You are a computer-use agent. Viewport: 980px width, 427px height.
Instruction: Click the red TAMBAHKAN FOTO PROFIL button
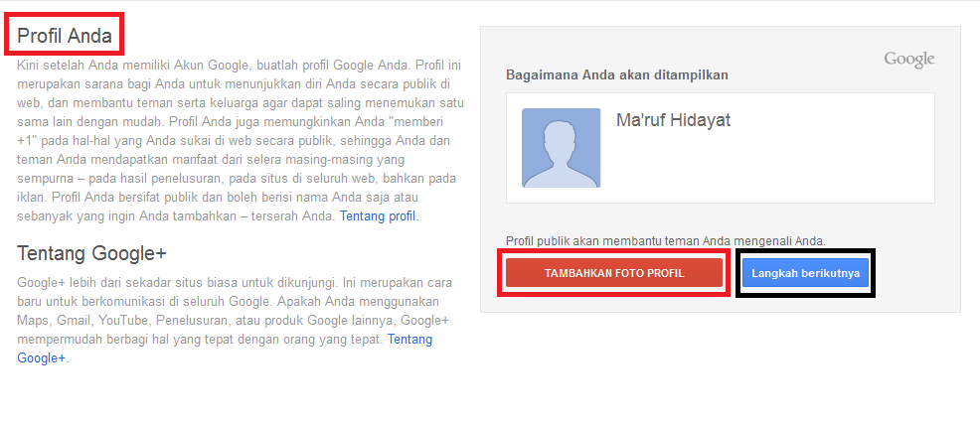tap(614, 273)
